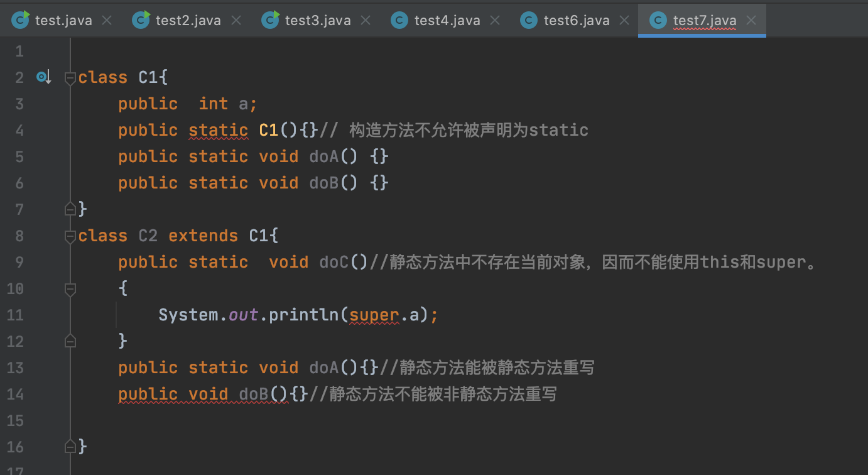This screenshot has width=868, height=475.
Task: Collapse the doC method body fold marker
Action: point(70,289)
